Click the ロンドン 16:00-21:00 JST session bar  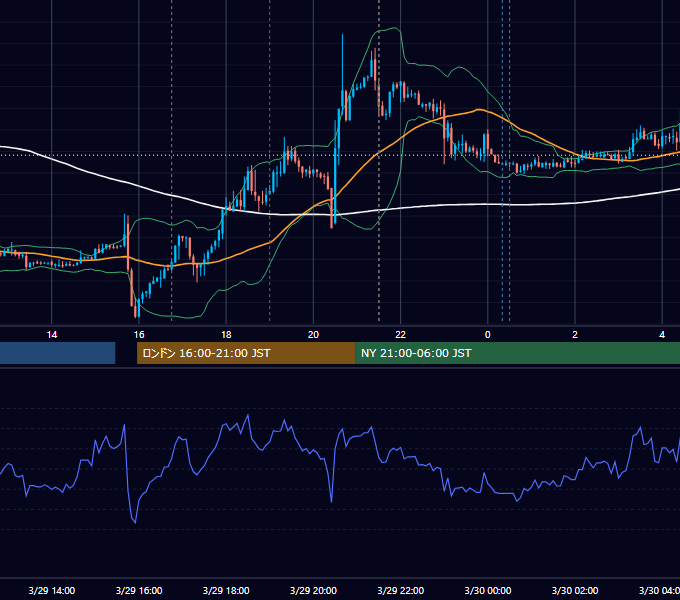[246, 353]
